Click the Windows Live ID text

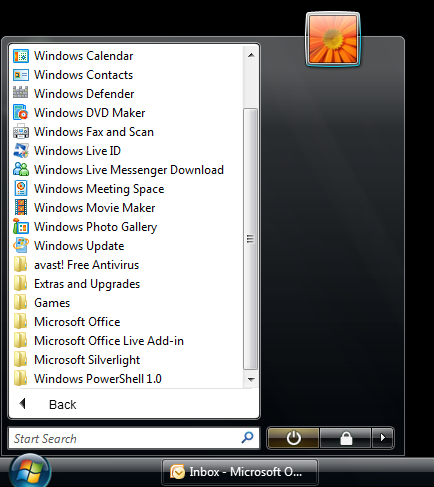click(x=77, y=151)
